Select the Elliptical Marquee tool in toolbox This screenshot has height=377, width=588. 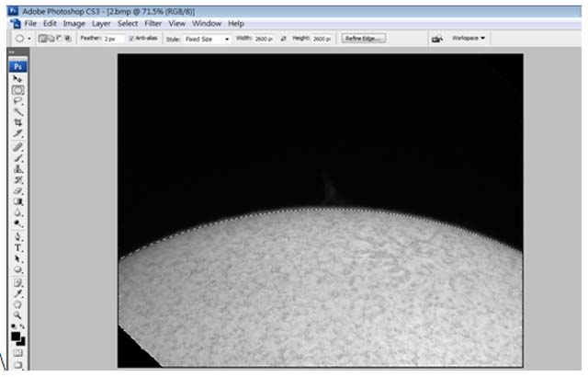pos(17,90)
